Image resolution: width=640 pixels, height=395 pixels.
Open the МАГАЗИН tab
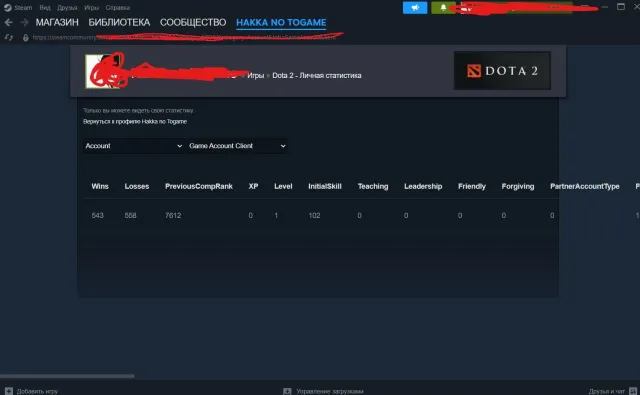57,22
